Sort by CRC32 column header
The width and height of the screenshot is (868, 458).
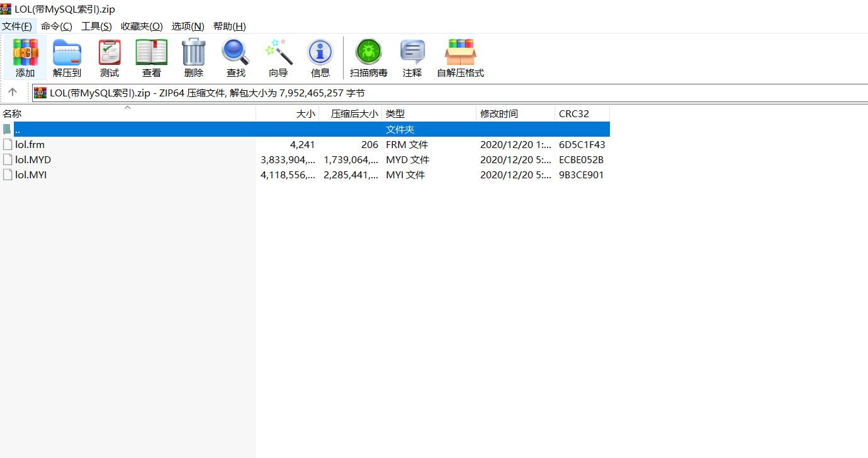click(x=582, y=113)
